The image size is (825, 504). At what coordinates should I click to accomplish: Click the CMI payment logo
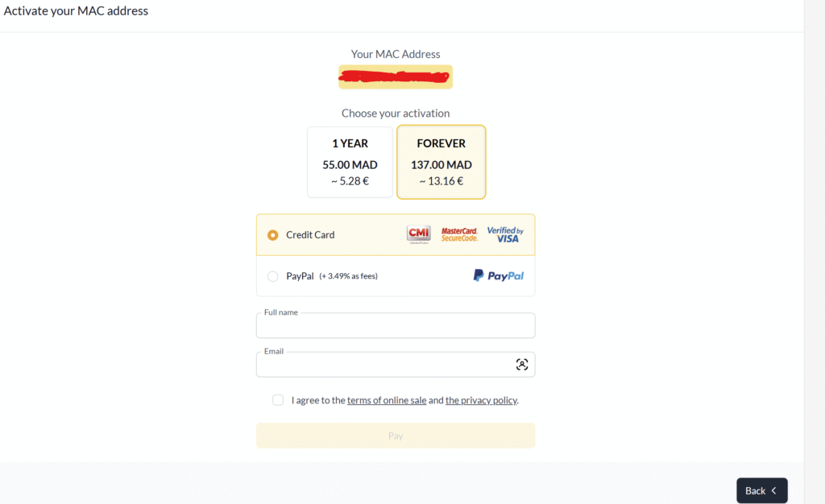pos(418,234)
